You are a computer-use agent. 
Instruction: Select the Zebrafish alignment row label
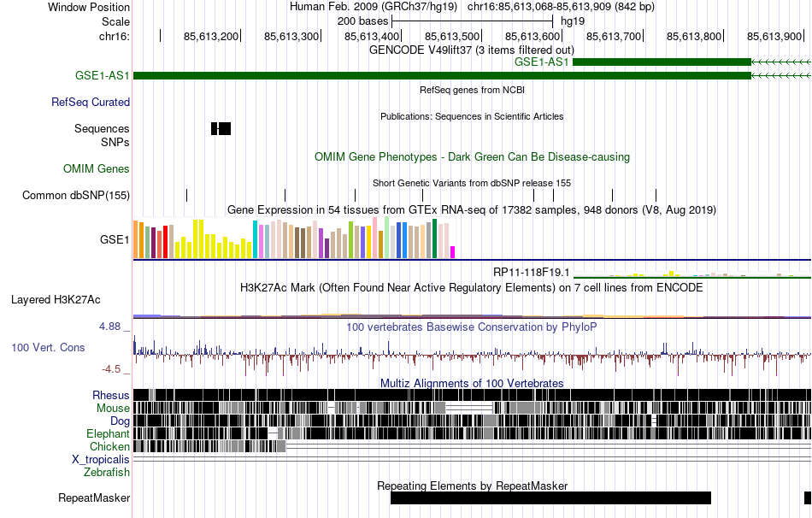(x=107, y=473)
